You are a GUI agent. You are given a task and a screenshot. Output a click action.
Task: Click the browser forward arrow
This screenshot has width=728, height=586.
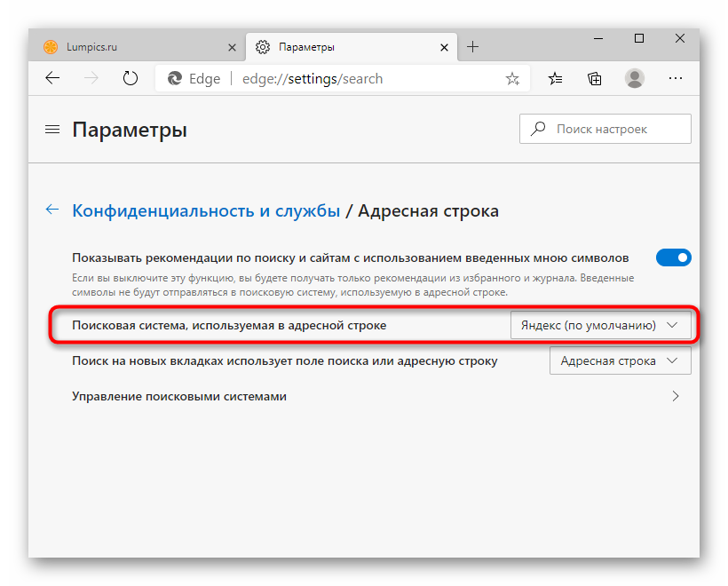(91, 78)
